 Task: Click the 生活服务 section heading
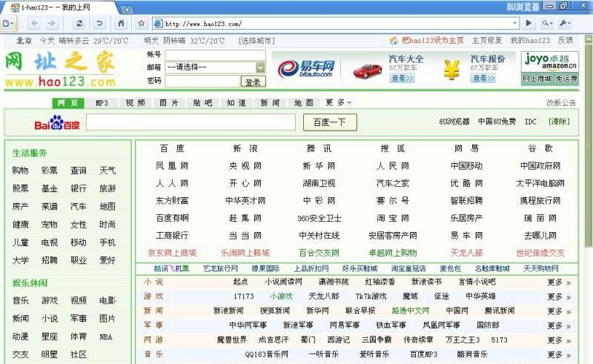30,153
